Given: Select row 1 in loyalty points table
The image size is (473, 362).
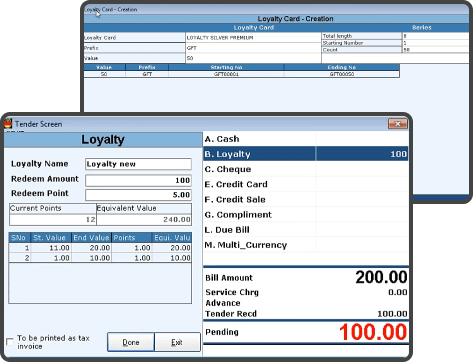Looking at the screenshot, I should (x=100, y=248).
